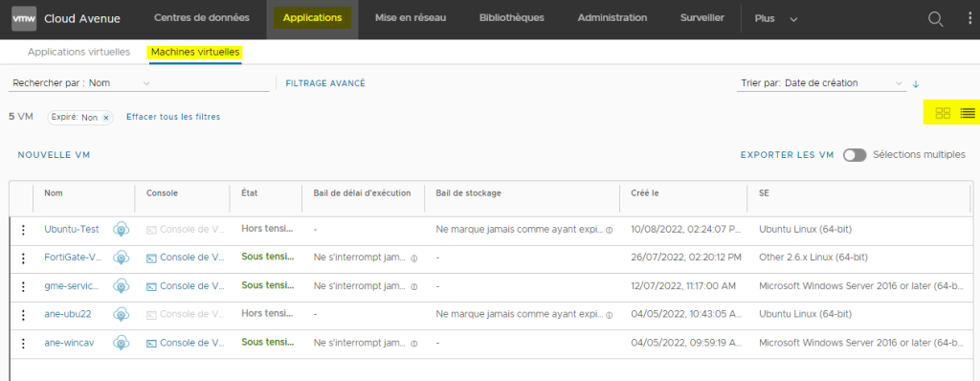980x381 pixels.
Task: Launch VM console for gme-servic row
Action: (x=186, y=286)
